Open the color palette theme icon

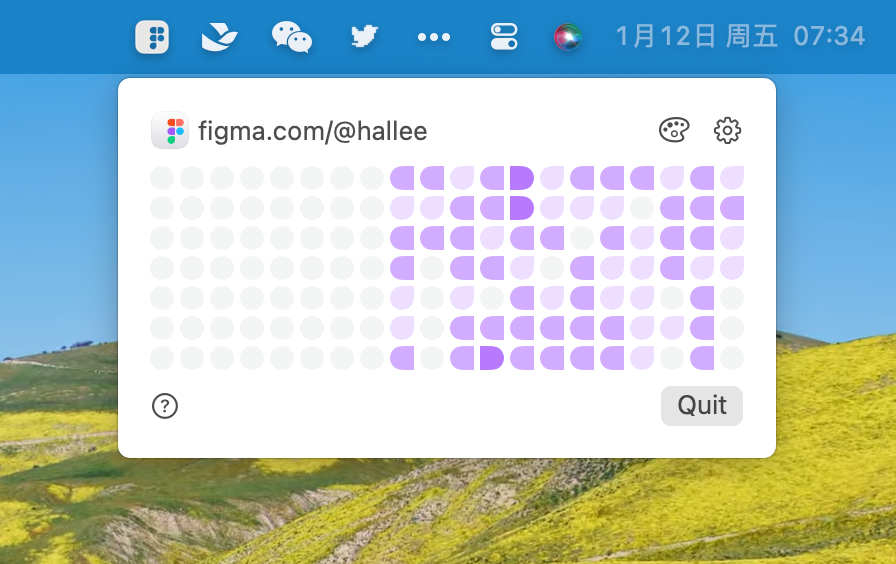[674, 130]
